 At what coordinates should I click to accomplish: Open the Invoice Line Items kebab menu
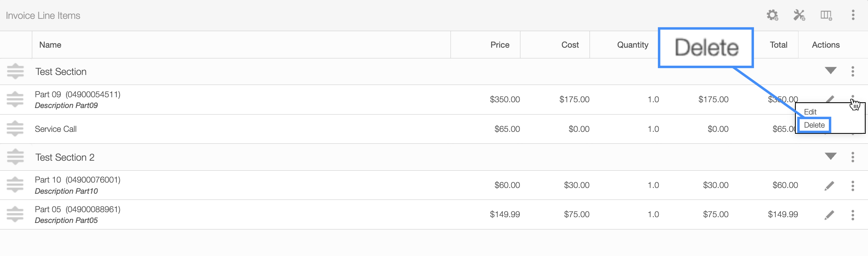[853, 15]
